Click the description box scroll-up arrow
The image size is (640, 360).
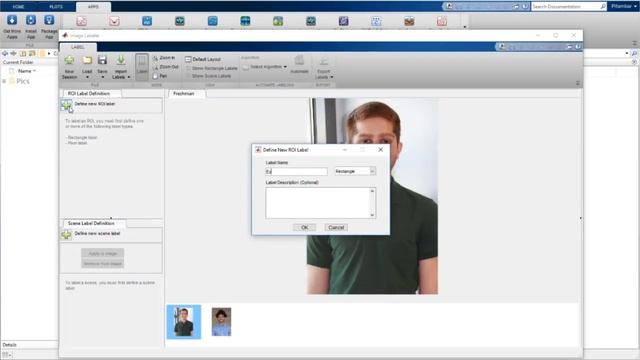pyautogui.click(x=372, y=191)
